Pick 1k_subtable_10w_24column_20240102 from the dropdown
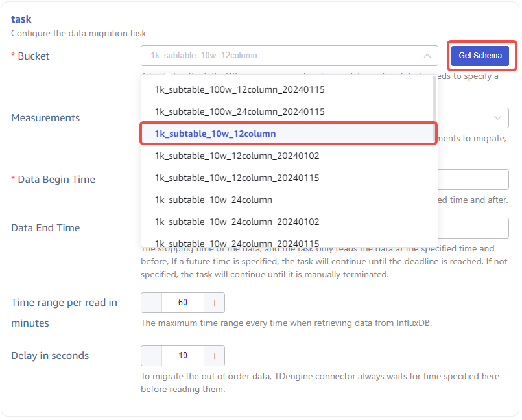Image resolution: width=522 pixels, height=420 pixels. point(237,222)
